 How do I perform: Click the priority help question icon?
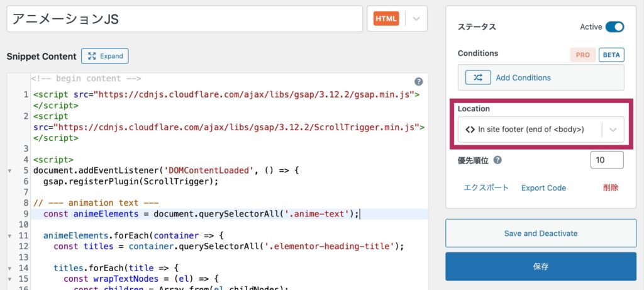497,160
